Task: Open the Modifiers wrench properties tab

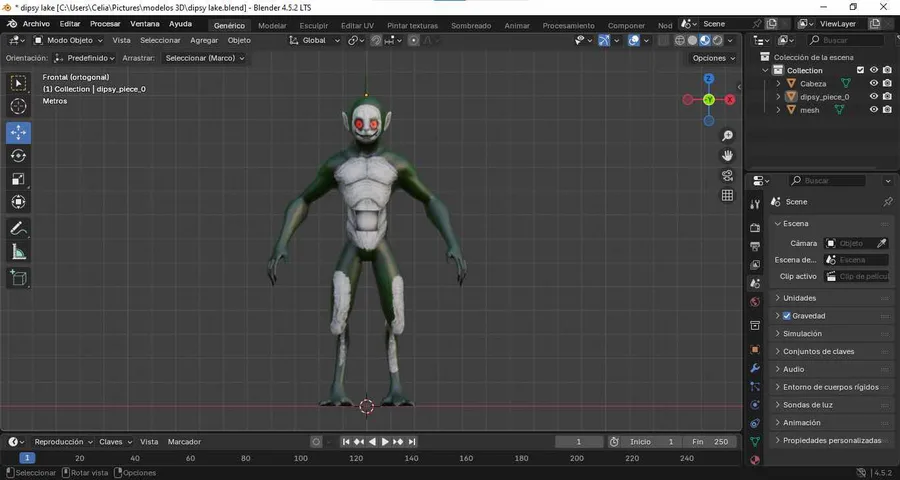Action: pos(755,367)
